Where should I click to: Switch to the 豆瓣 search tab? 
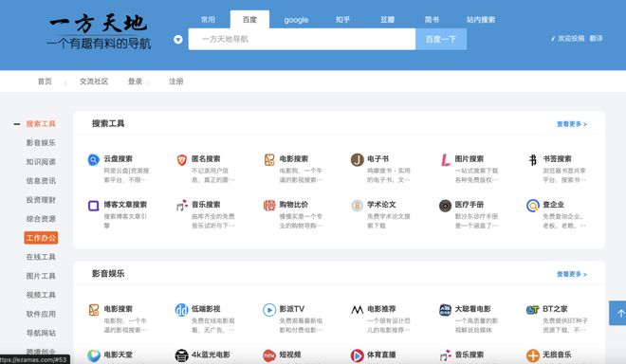click(387, 20)
